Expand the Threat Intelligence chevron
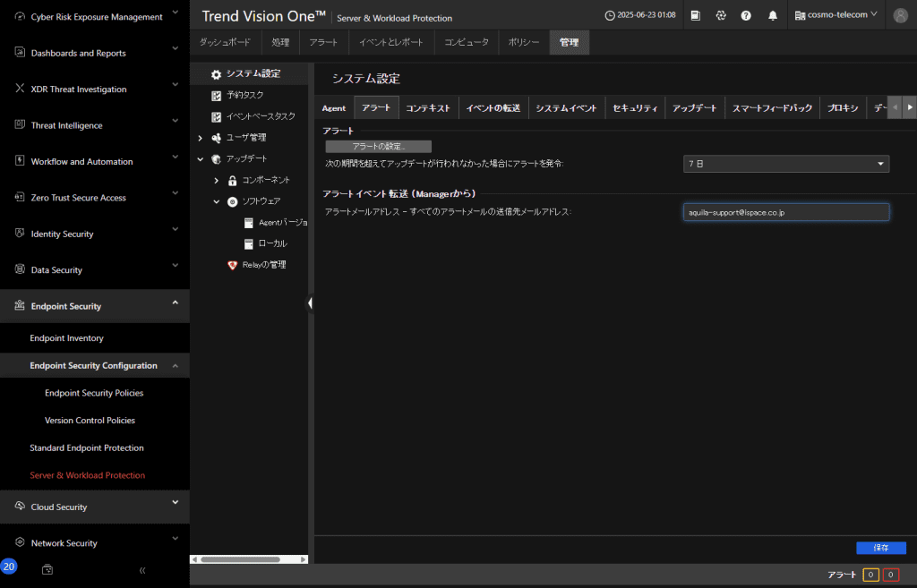The height and width of the screenshot is (588, 917). pos(175,121)
